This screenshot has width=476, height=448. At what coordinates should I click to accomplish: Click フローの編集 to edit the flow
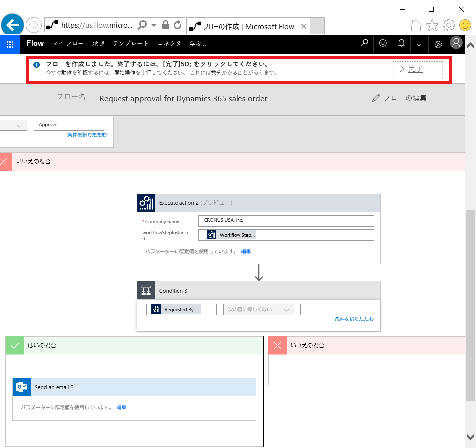[400, 98]
